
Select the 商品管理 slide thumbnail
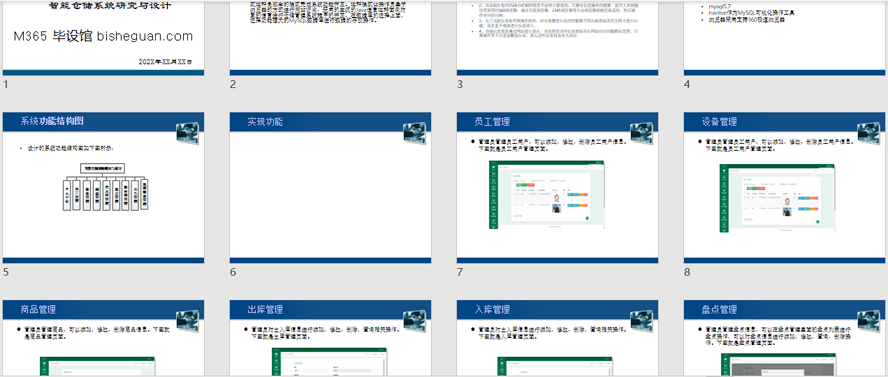[x=104, y=339]
